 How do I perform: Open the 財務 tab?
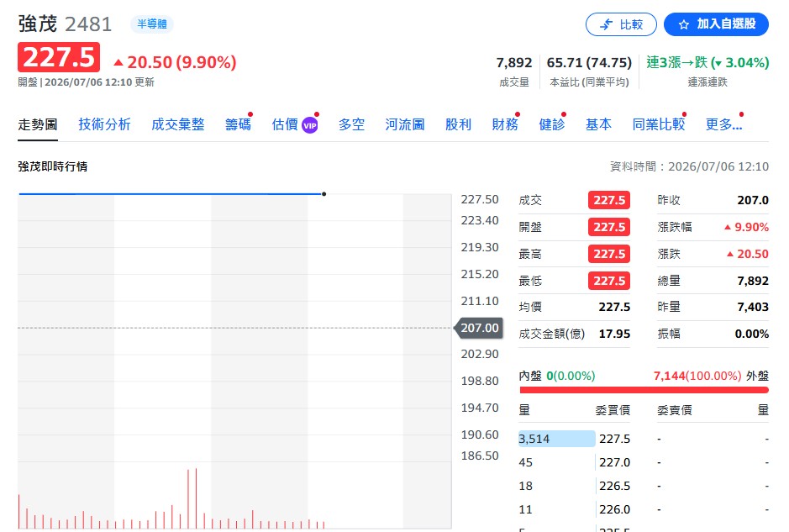[x=505, y=124]
